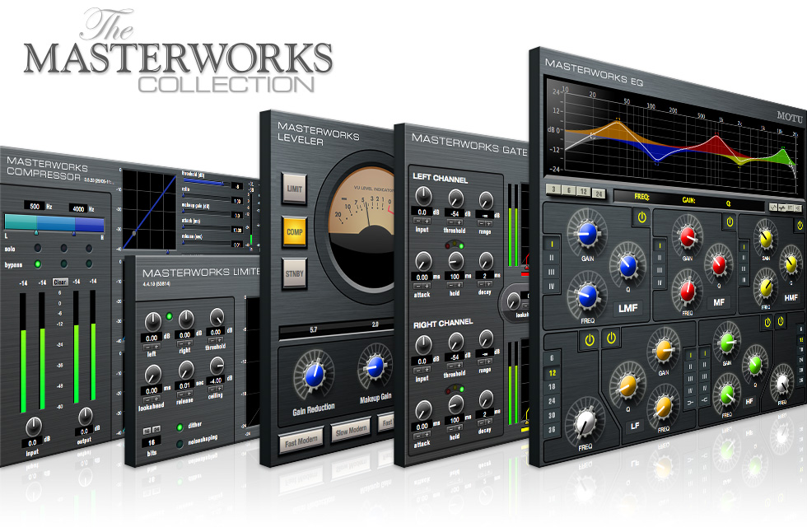Click the orange LF Q knob

[627, 386]
